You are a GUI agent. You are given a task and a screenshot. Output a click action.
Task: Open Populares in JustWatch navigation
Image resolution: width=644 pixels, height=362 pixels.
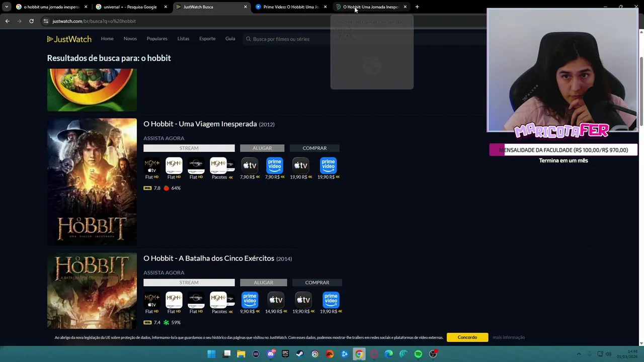point(157,39)
